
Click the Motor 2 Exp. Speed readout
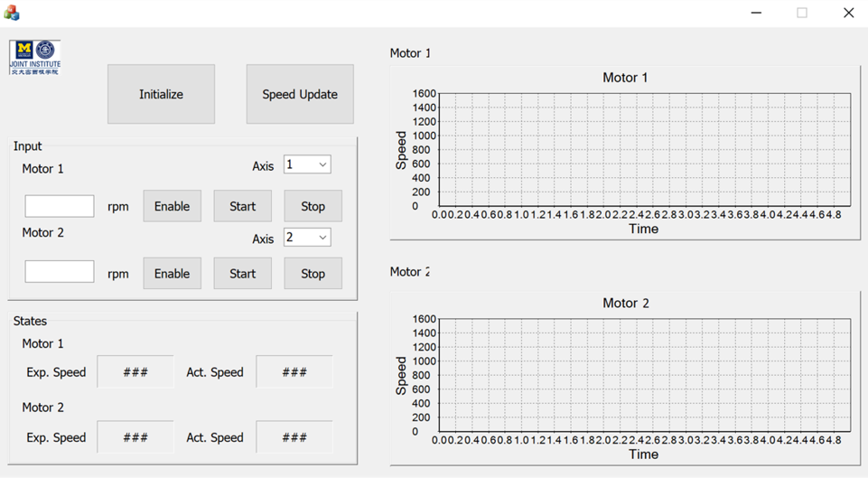pyautogui.click(x=135, y=437)
